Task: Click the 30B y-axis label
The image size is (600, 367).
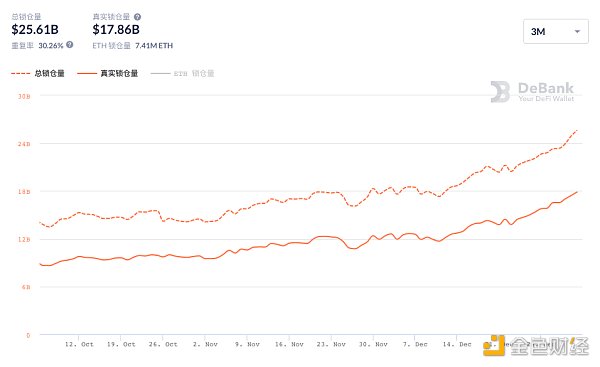Action: pos(24,96)
